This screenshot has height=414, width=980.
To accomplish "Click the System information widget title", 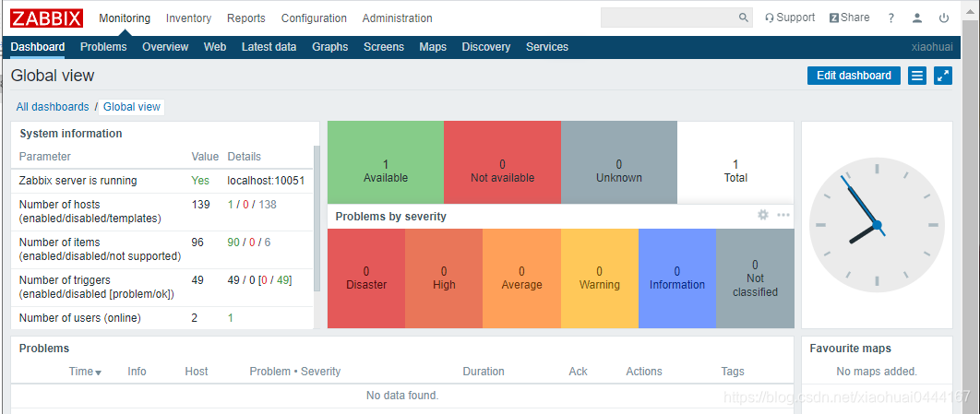I will (71, 134).
